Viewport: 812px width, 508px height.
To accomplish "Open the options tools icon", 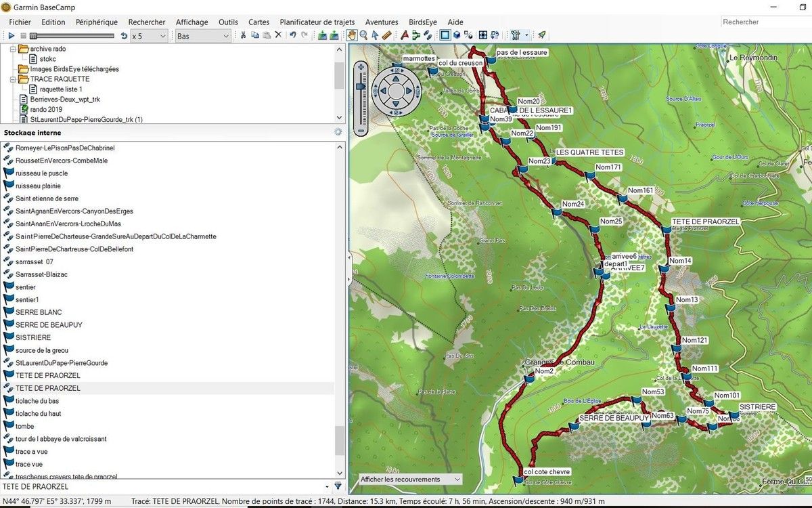I will 516,35.
